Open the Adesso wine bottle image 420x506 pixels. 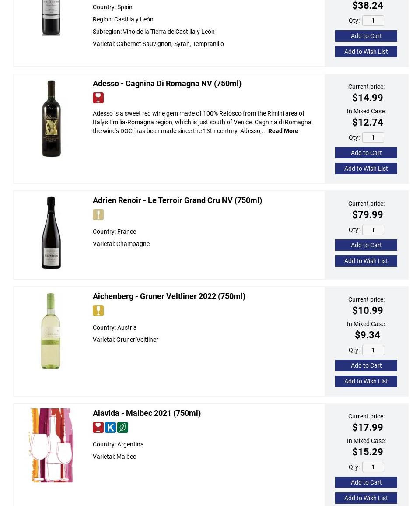51,118
